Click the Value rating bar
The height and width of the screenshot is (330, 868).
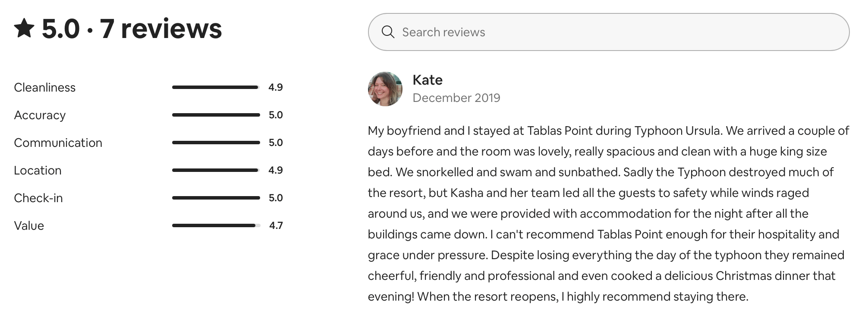(216, 225)
